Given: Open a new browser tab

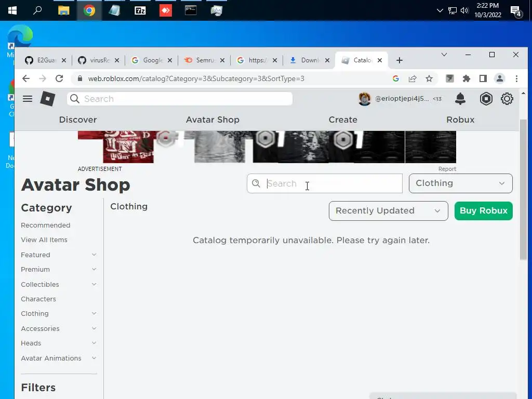Looking at the screenshot, I should click(400, 60).
